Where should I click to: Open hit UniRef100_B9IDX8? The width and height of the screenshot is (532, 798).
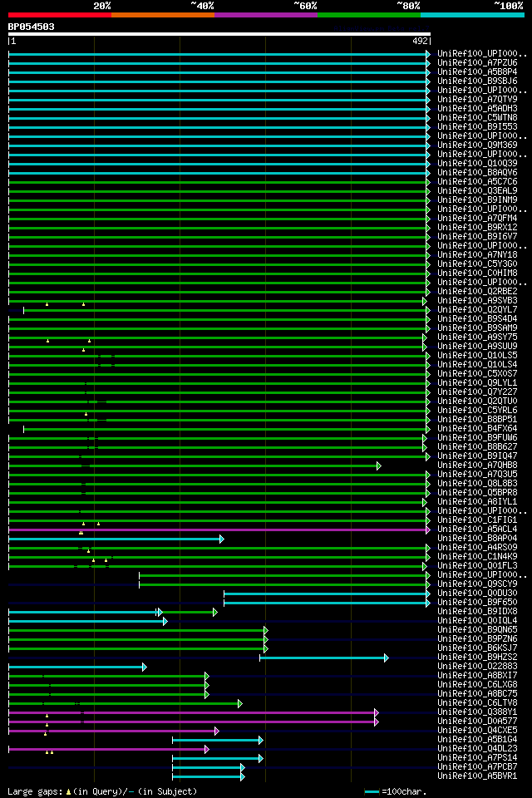[x=477, y=611]
